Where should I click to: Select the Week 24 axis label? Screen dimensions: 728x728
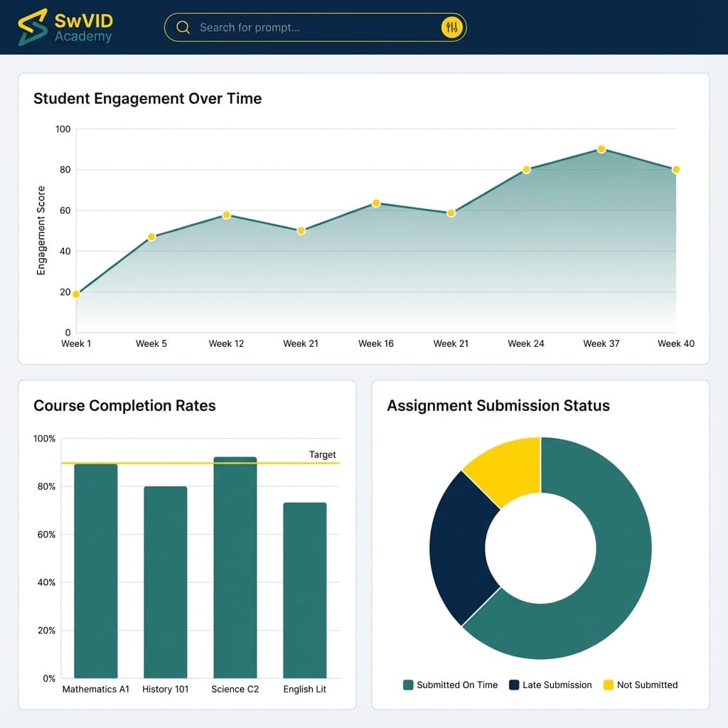pyautogui.click(x=526, y=343)
